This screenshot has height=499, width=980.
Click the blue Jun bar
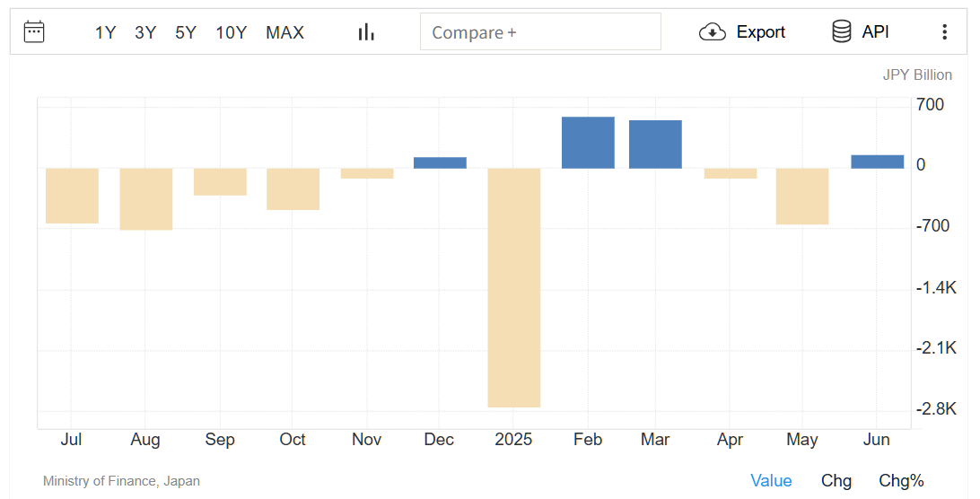pos(877,162)
